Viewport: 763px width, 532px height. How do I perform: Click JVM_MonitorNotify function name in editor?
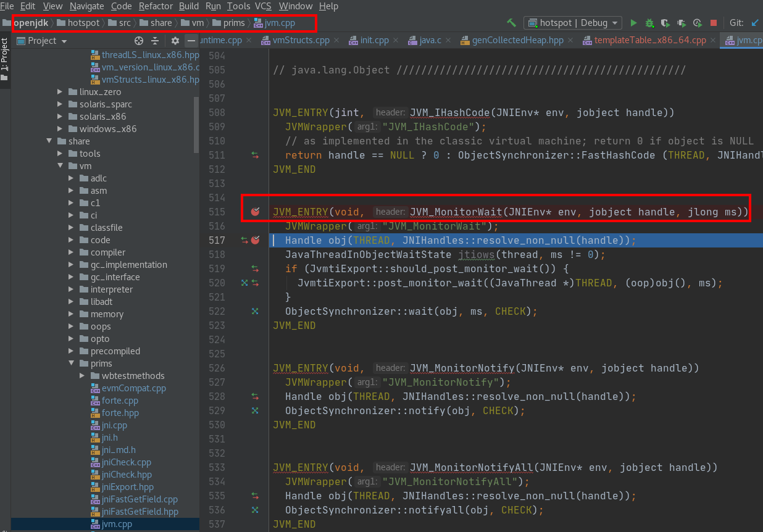[462, 368]
